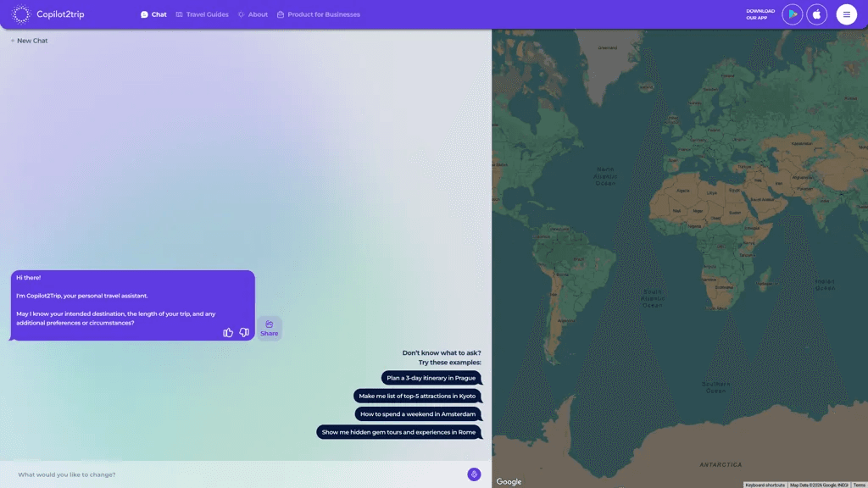Choose 'Plan a 3-day itinerary in Prague' example
This screenshot has height=488, width=868.
[x=431, y=378]
